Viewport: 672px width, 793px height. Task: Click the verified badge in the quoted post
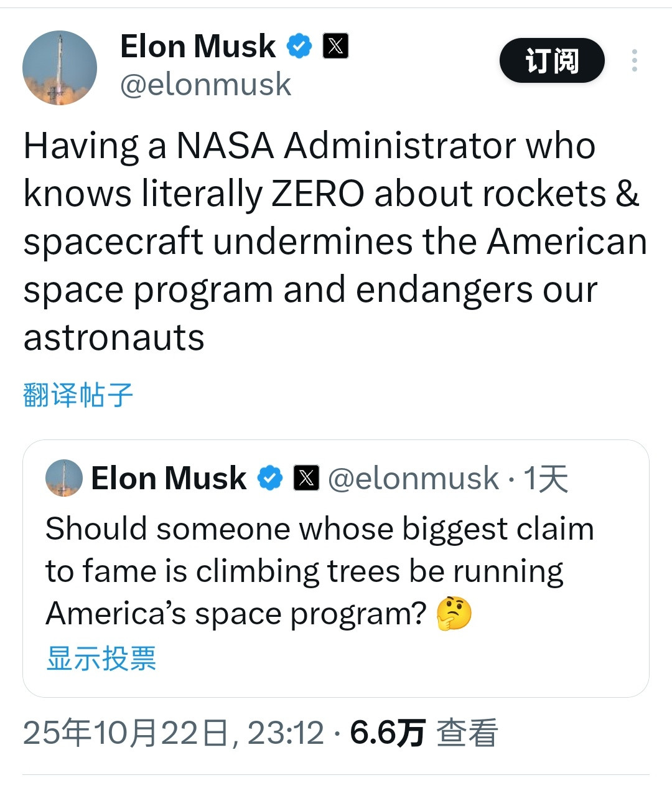pos(270,478)
